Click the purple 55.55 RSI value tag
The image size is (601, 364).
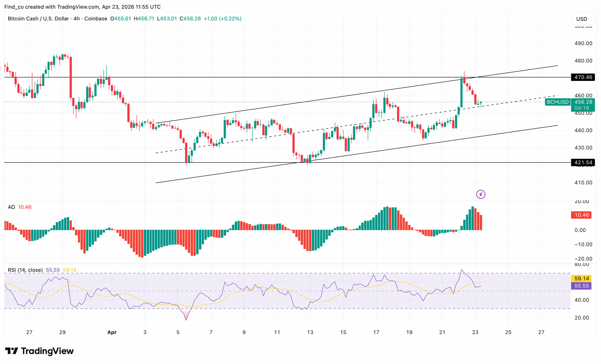(x=582, y=286)
